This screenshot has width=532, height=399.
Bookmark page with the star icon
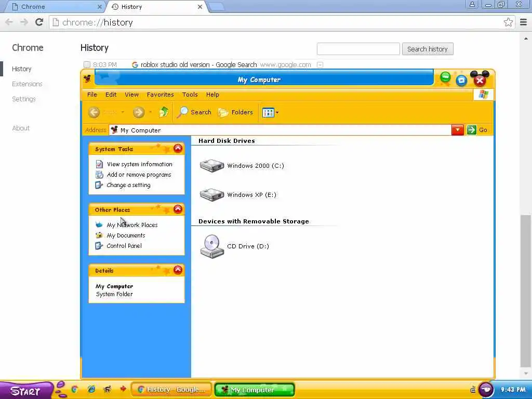pos(508,22)
